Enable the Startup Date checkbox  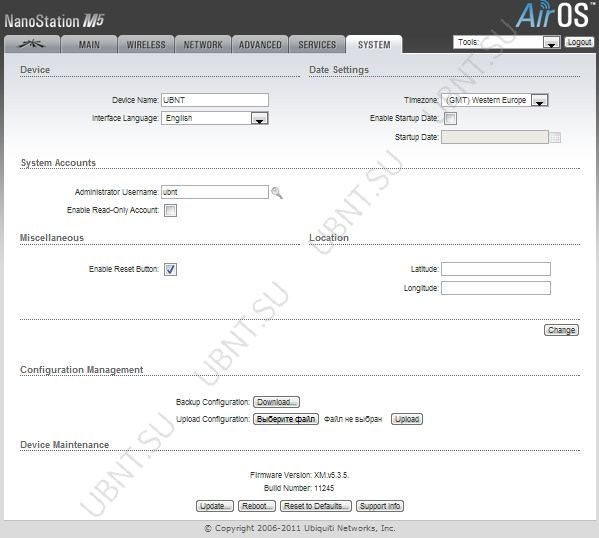tap(450, 118)
